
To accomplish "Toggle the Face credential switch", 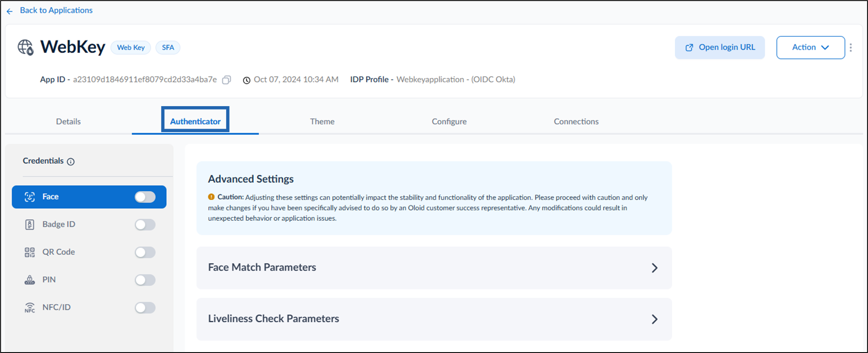I will tap(145, 197).
